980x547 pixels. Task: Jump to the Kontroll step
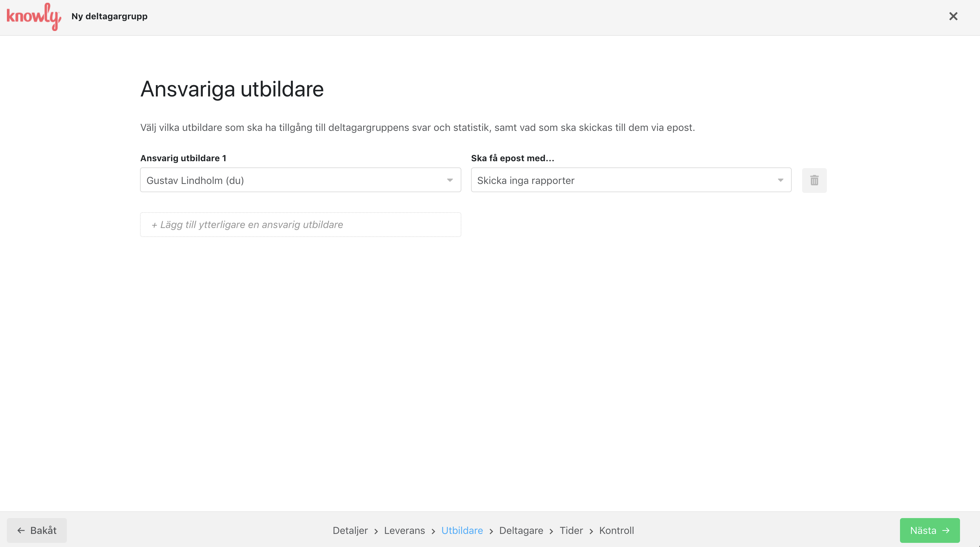pos(616,530)
